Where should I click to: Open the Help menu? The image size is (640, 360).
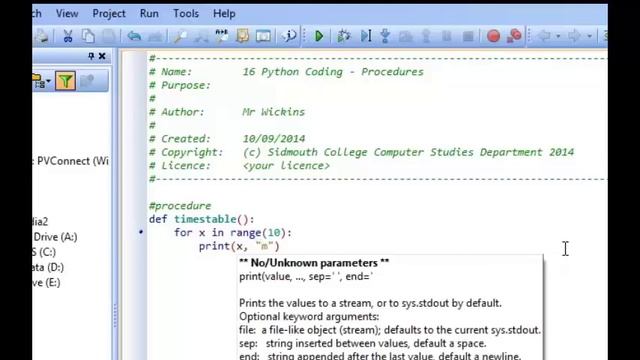224,13
